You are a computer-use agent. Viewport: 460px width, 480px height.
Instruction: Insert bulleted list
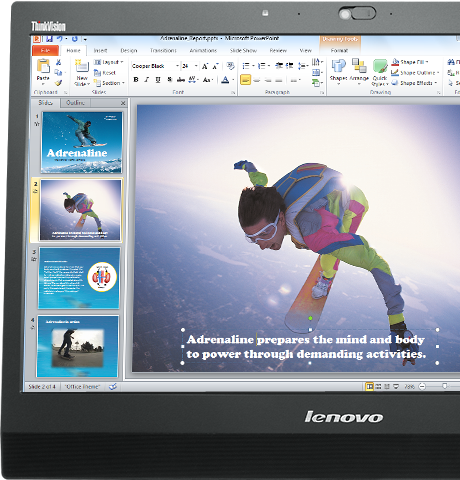tap(246, 66)
